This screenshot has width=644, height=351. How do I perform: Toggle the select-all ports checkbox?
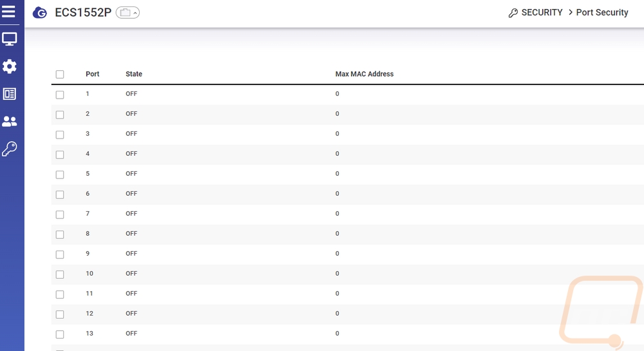pos(60,75)
